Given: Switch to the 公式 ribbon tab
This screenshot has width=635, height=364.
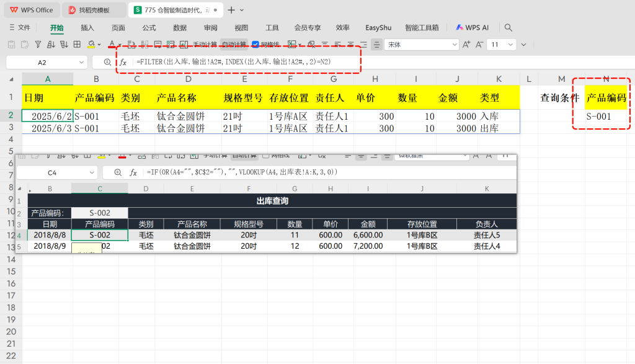Looking at the screenshot, I should pyautogui.click(x=149, y=27).
